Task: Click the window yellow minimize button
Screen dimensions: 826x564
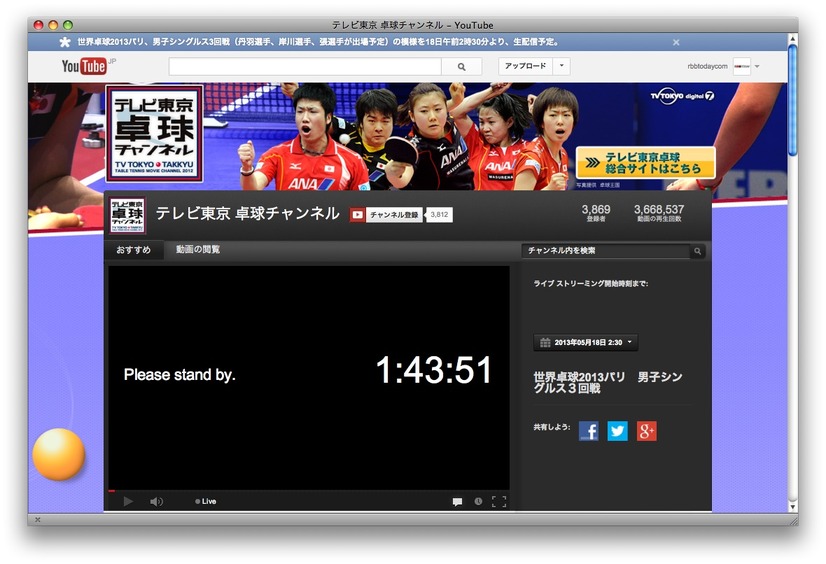Action: [53, 25]
